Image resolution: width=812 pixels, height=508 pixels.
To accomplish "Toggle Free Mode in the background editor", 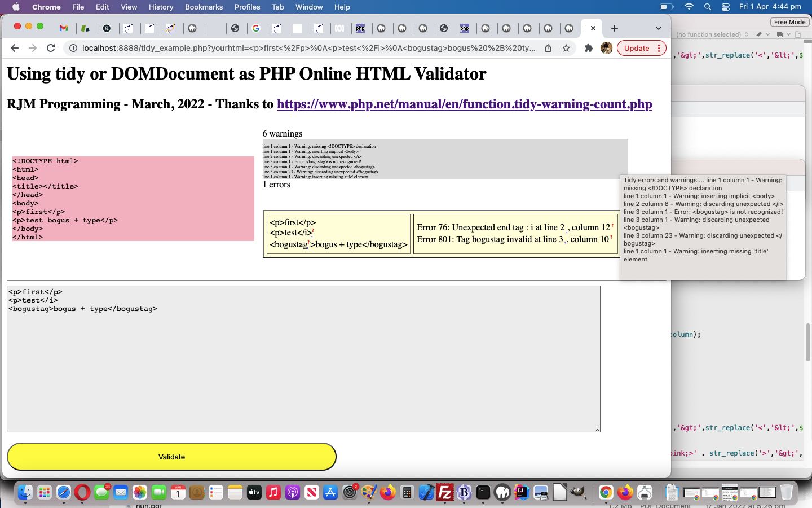I will click(x=789, y=22).
